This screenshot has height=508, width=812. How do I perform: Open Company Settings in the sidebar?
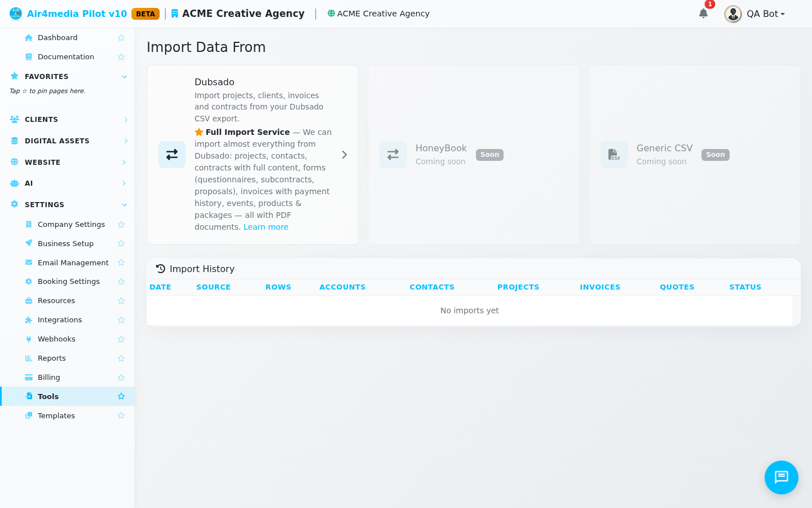(x=71, y=225)
